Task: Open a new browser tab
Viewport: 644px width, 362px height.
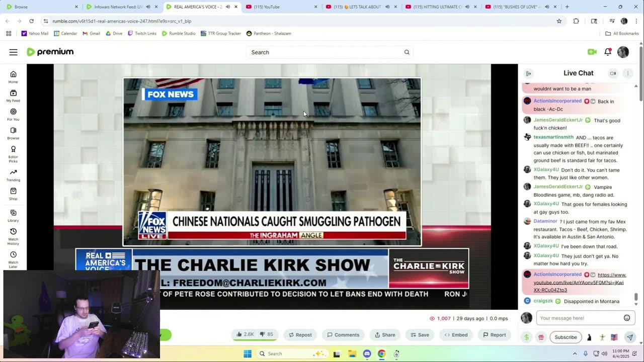Action: click(x=567, y=7)
